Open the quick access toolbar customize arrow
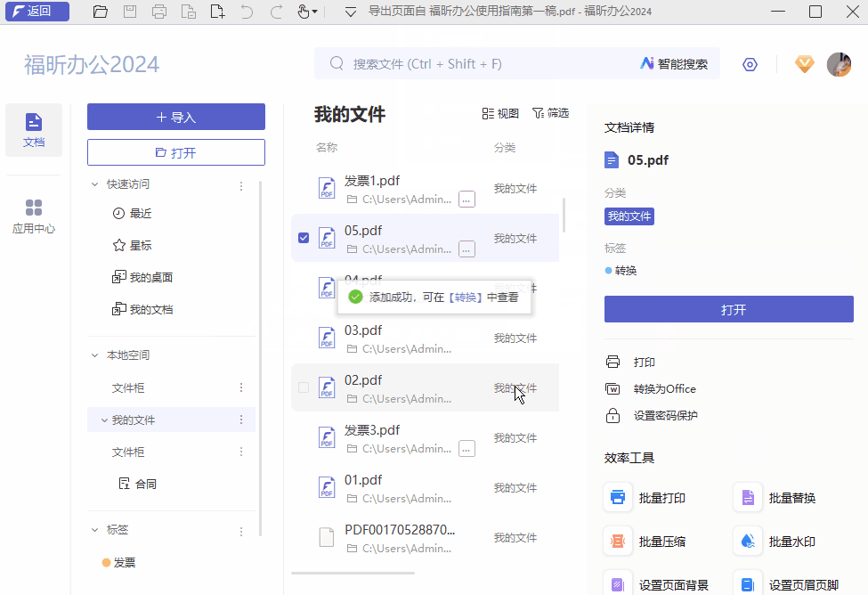Screen dimensions: 868x595 [351, 12]
